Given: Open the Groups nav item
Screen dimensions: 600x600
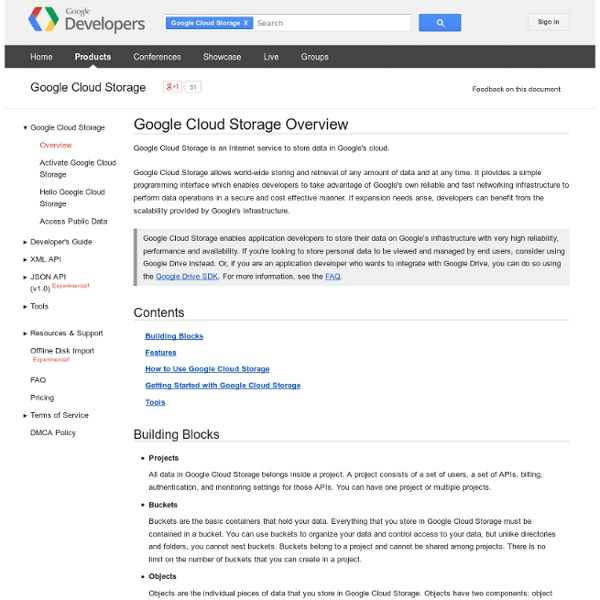Looking at the screenshot, I should (315, 57).
